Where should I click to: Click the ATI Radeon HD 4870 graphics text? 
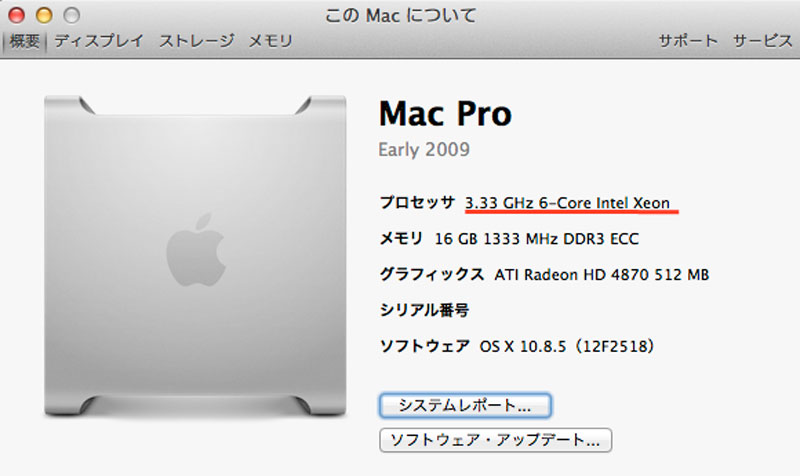click(602, 274)
